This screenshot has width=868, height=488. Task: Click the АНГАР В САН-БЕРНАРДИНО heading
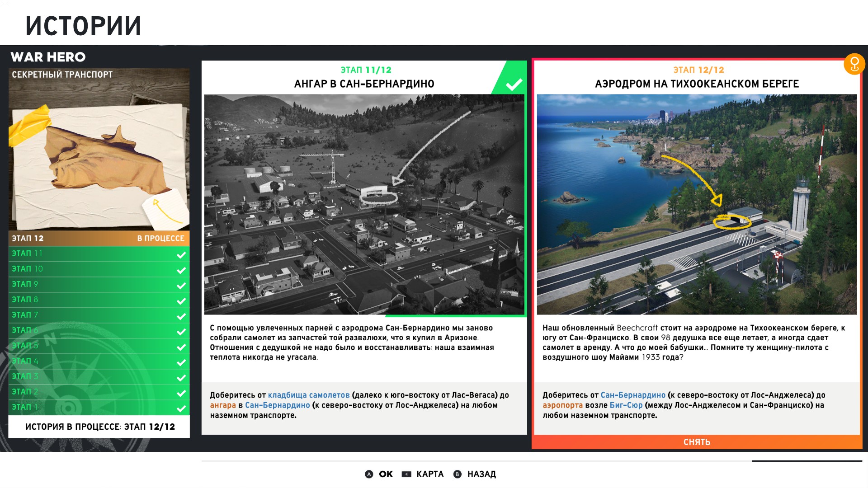coord(364,84)
